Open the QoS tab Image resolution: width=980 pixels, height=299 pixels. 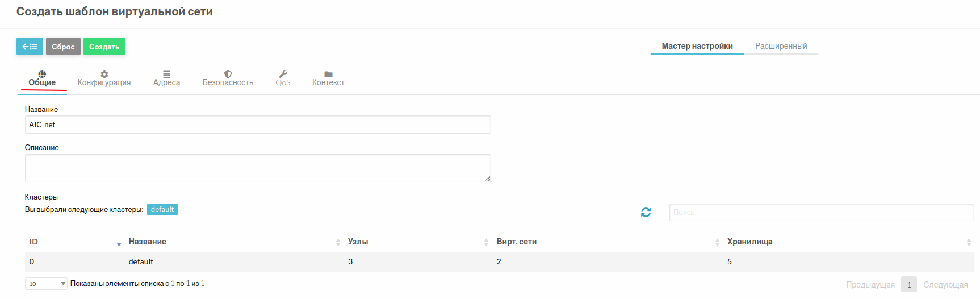coord(283,78)
